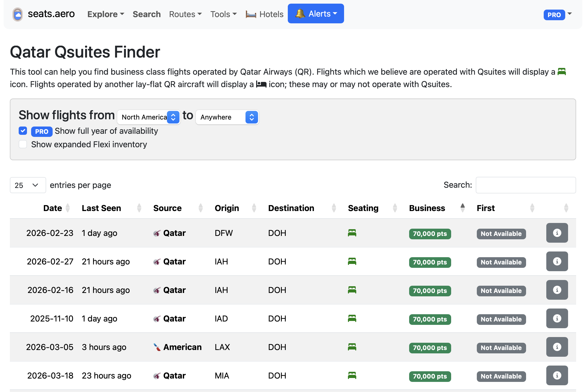Click 70,000 pts badge for 2026-02-16 flight

coord(430,291)
